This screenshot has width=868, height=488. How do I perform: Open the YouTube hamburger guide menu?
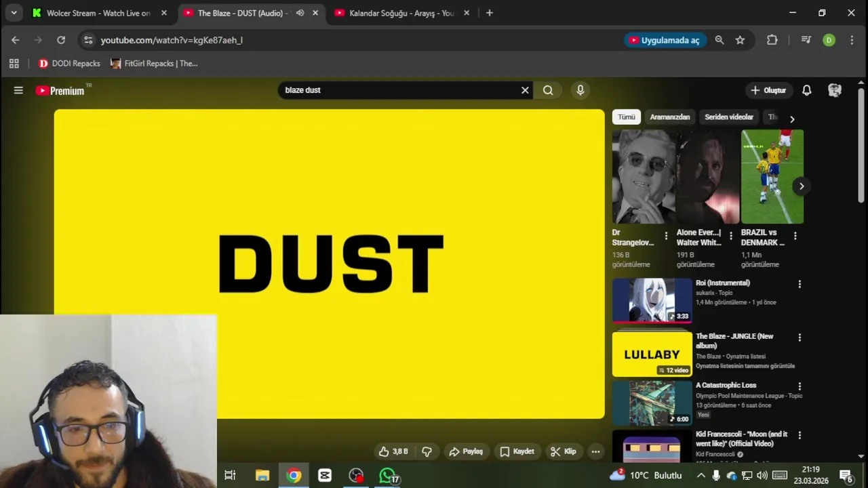(x=18, y=90)
